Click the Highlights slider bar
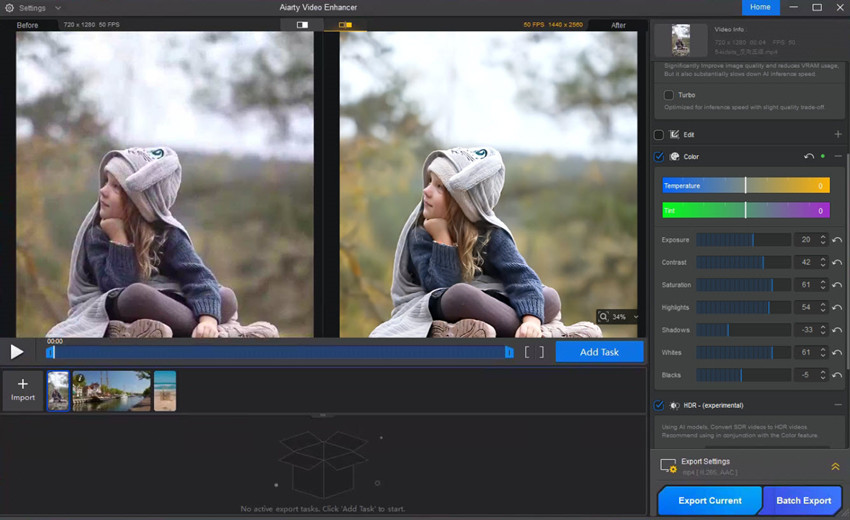 click(x=743, y=307)
